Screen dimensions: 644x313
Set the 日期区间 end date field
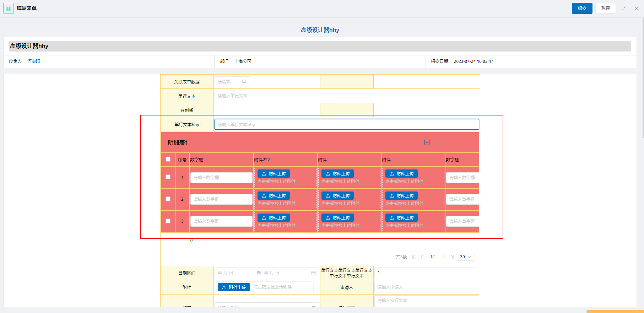[284, 273]
